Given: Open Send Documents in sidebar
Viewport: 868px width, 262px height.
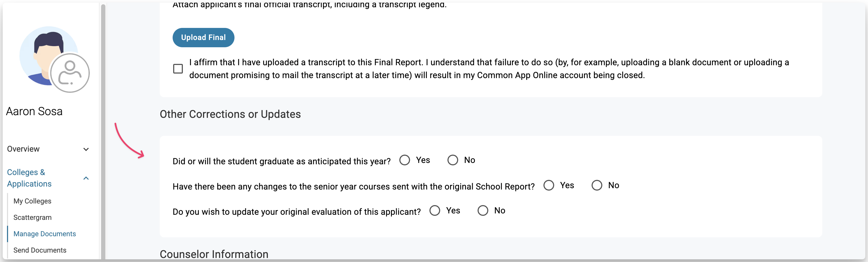Looking at the screenshot, I should (x=40, y=250).
